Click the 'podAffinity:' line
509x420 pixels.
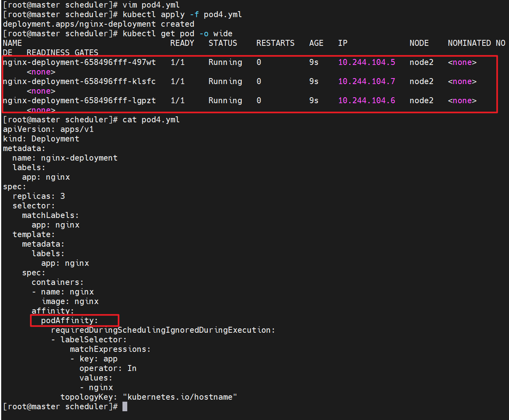click(70, 320)
